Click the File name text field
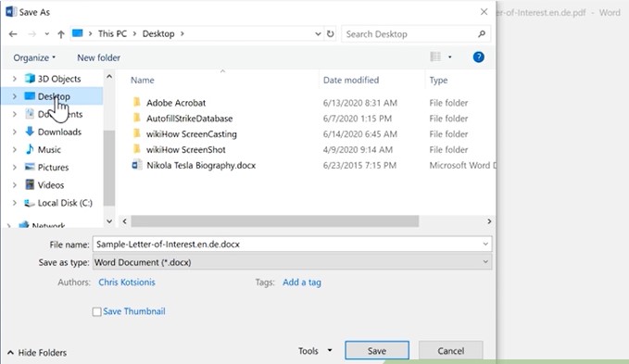The width and height of the screenshot is (629, 364). pyautogui.click(x=292, y=245)
